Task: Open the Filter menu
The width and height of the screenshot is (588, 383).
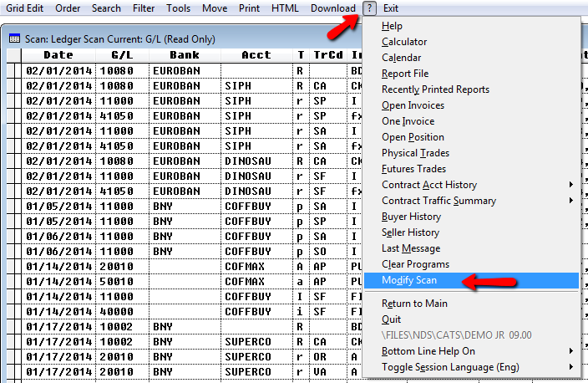Action: point(144,8)
